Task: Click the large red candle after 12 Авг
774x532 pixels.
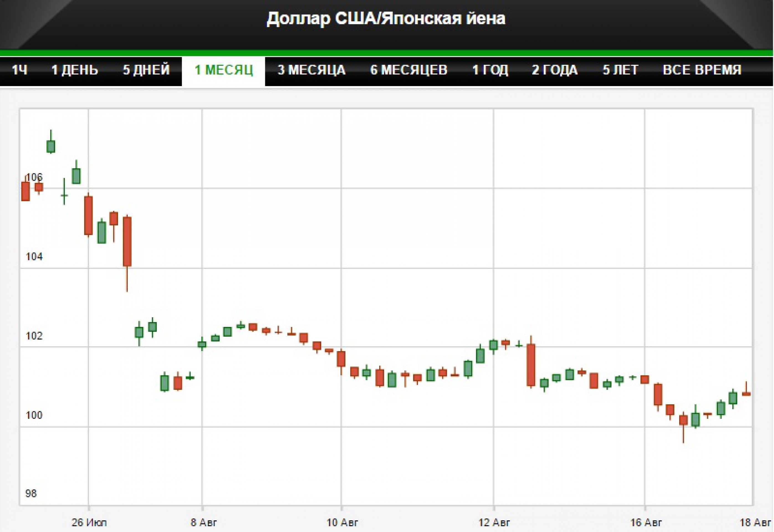Action: point(531,365)
